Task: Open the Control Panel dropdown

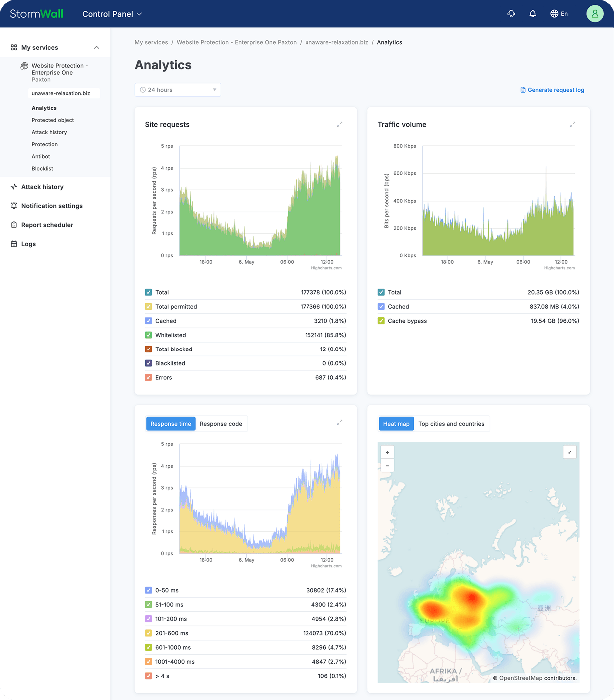Action: click(x=112, y=14)
